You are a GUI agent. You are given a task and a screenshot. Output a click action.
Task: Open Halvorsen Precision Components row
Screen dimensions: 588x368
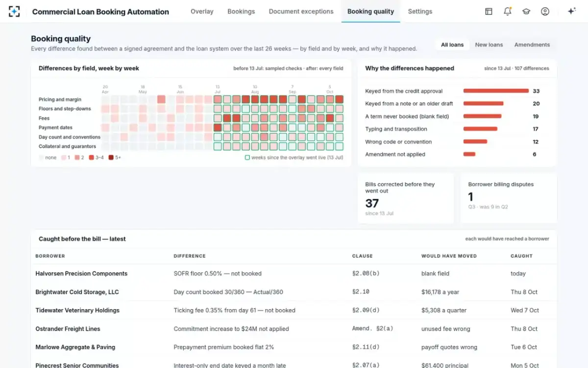[x=294, y=273]
